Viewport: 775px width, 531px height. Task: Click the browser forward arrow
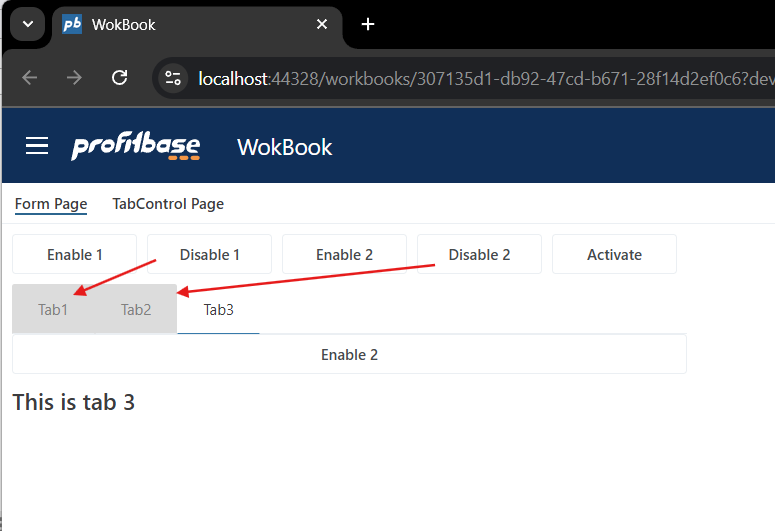point(74,78)
